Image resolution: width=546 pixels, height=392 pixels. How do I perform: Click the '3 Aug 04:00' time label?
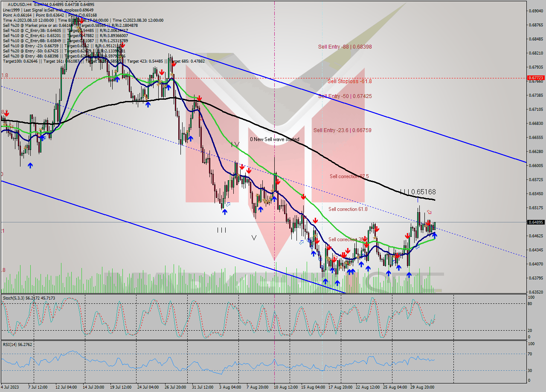coord(229,387)
